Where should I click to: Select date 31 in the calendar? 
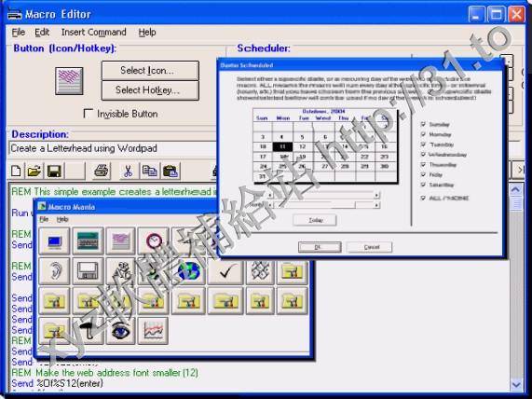point(263,176)
